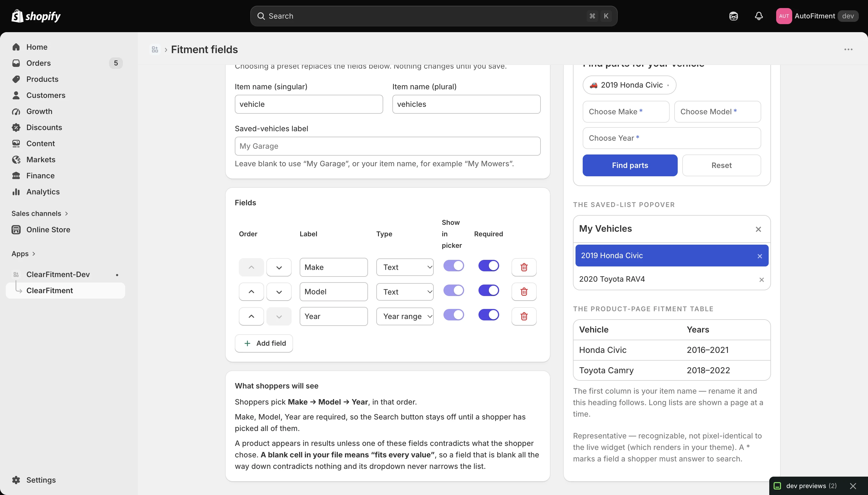
Task: Select ClearFitment-Dev app in sidebar
Action: [x=65, y=274]
